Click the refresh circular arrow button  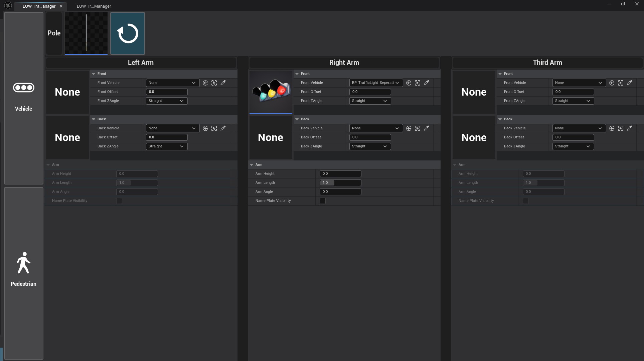point(127,33)
